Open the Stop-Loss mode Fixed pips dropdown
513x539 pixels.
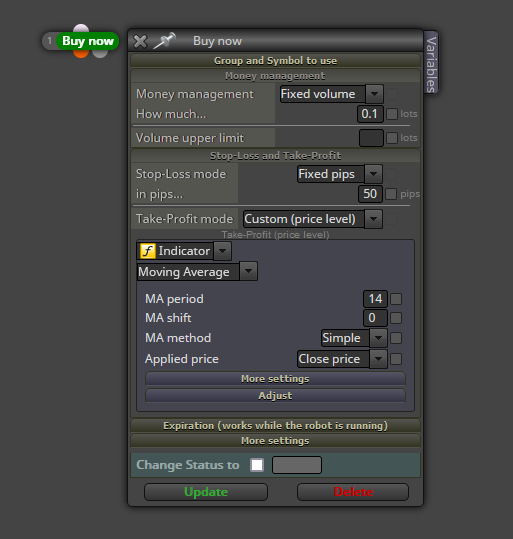pos(340,174)
